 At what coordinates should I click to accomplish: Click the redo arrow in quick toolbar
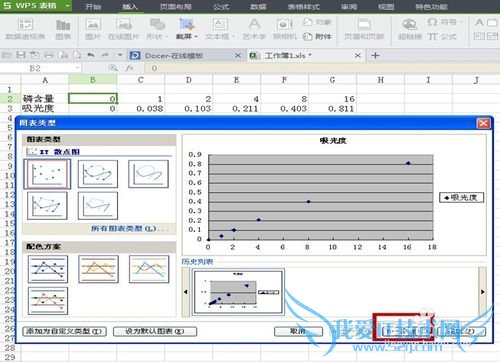(x=105, y=55)
